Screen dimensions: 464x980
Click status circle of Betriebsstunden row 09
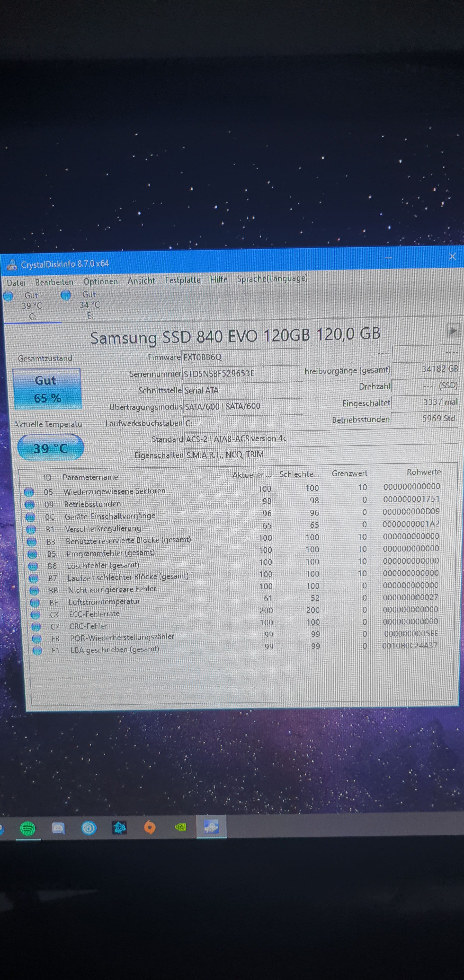click(30, 504)
